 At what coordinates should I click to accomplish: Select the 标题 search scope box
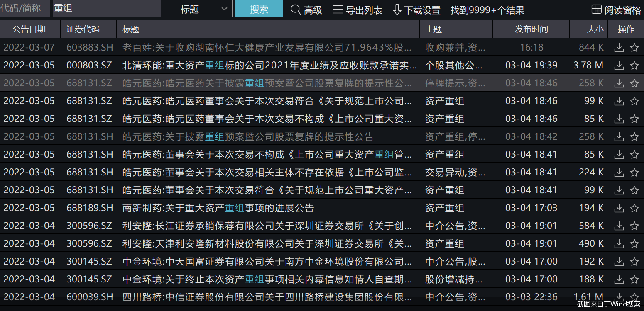pyautogui.click(x=190, y=9)
